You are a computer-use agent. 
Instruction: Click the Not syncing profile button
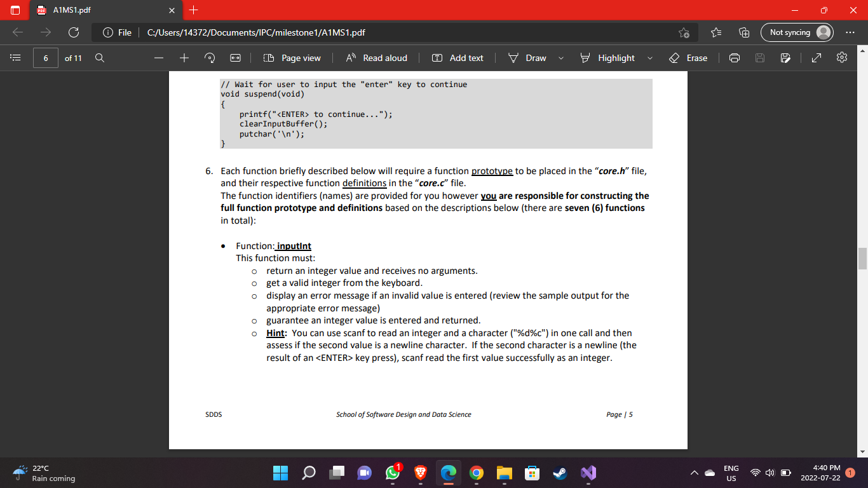[796, 31]
